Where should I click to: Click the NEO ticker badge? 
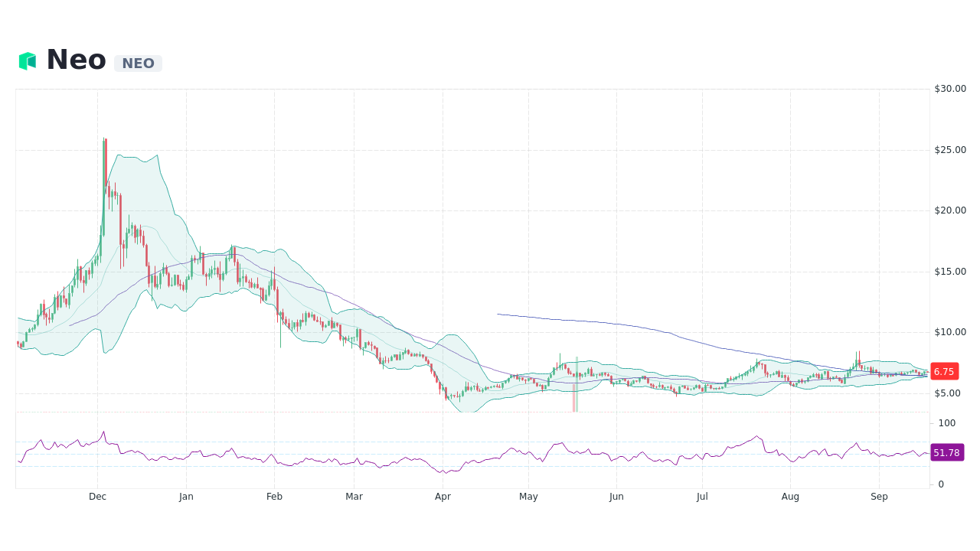coord(138,64)
